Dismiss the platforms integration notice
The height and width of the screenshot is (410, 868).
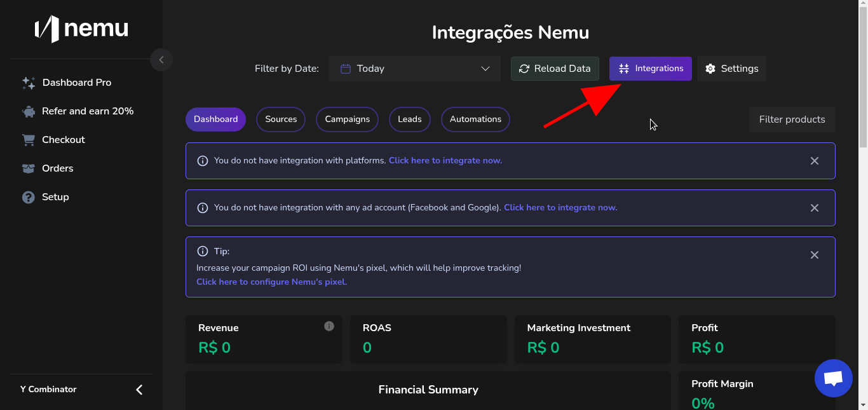[x=815, y=161]
